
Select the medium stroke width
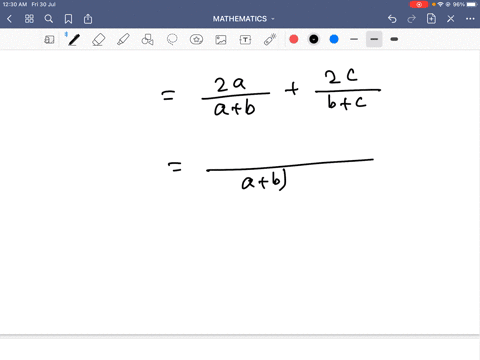[374, 39]
